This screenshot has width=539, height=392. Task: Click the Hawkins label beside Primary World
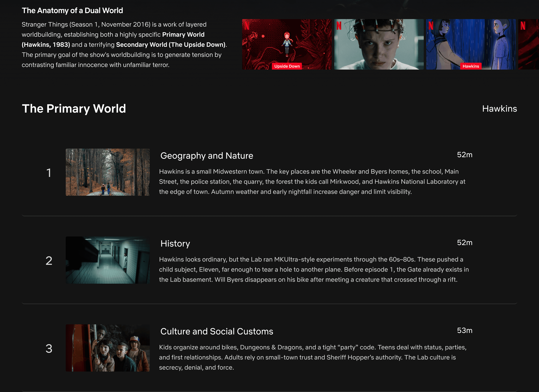click(499, 109)
